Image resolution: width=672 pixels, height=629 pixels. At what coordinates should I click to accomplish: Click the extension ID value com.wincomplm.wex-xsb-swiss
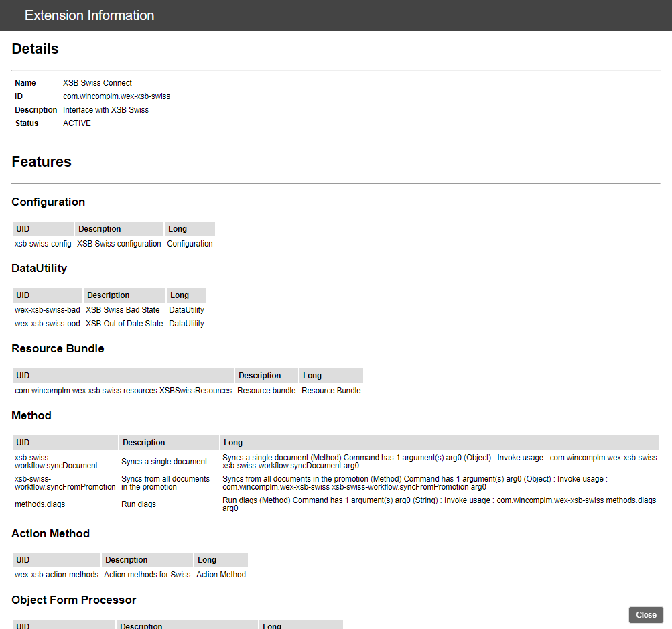pyautogui.click(x=117, y=96)
